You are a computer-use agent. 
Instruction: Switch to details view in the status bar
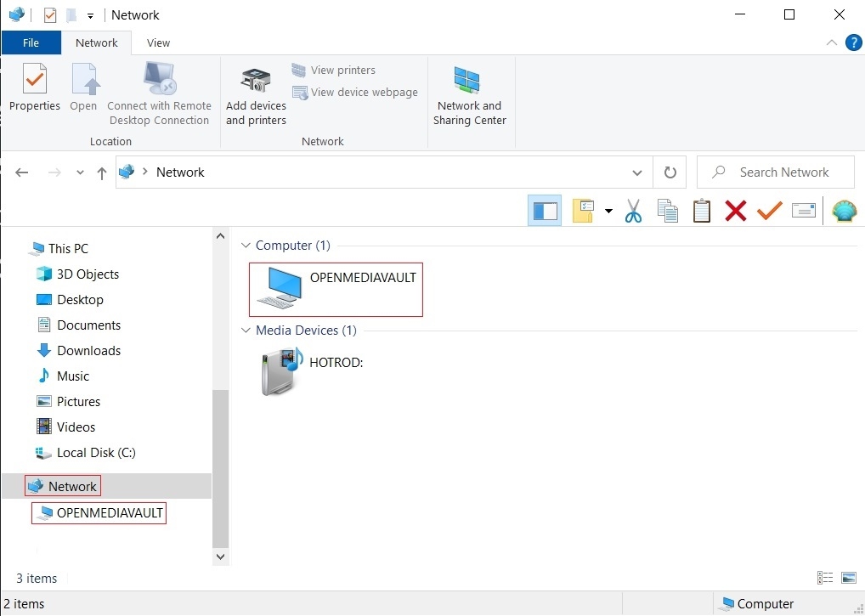824,577
